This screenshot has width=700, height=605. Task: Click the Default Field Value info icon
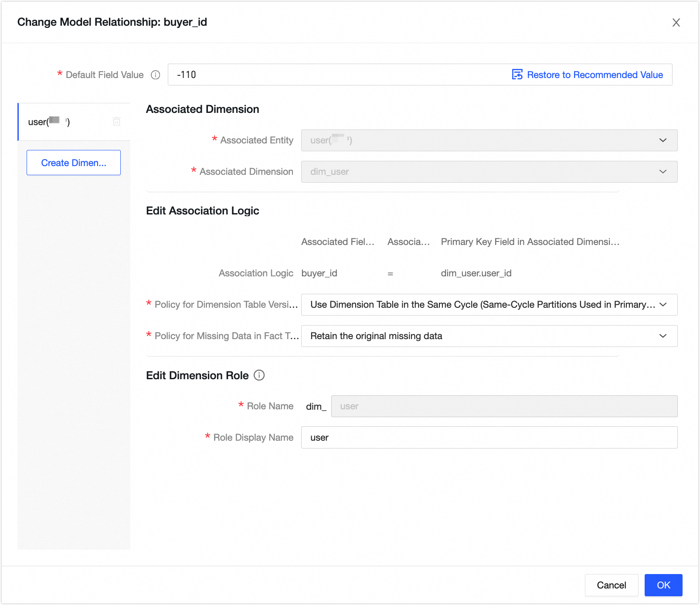156,75
